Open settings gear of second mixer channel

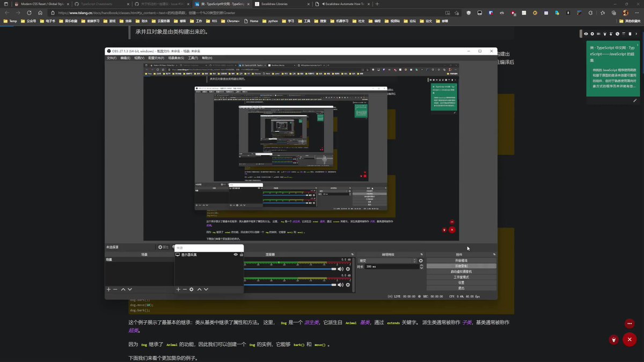[x=348, y=285]
